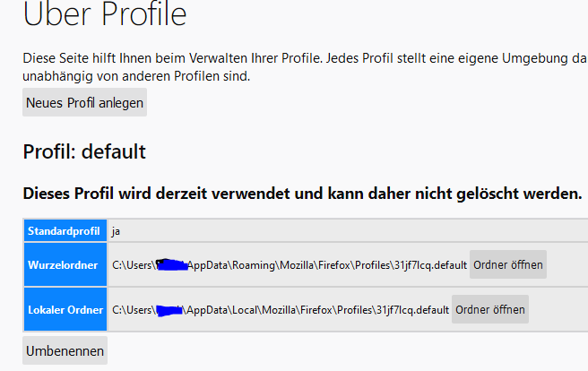
Task: Click the "Diese Seite hilft Ihnen" description line
Action: click(296, 58)
